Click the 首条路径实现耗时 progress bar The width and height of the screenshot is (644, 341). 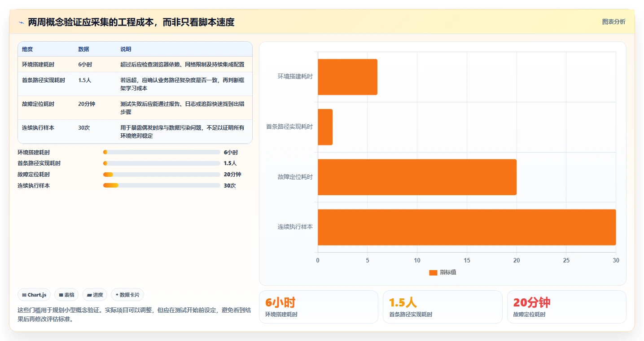(x=162, y=163)
